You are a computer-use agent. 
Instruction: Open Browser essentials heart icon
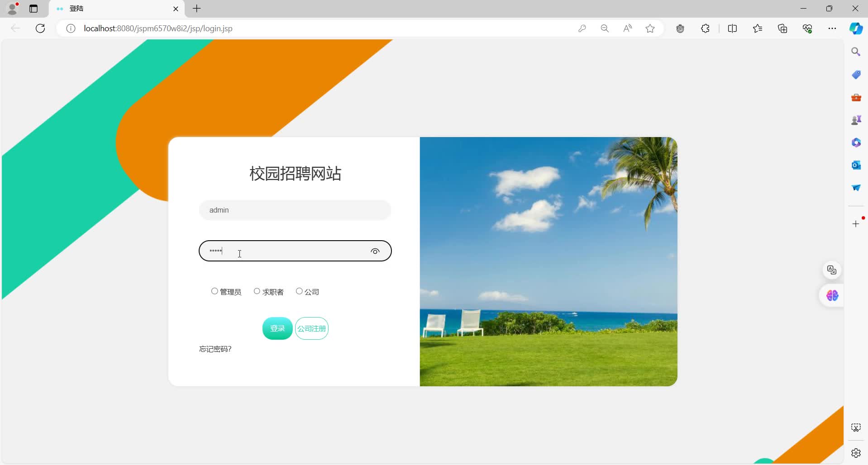pos(807,28)
